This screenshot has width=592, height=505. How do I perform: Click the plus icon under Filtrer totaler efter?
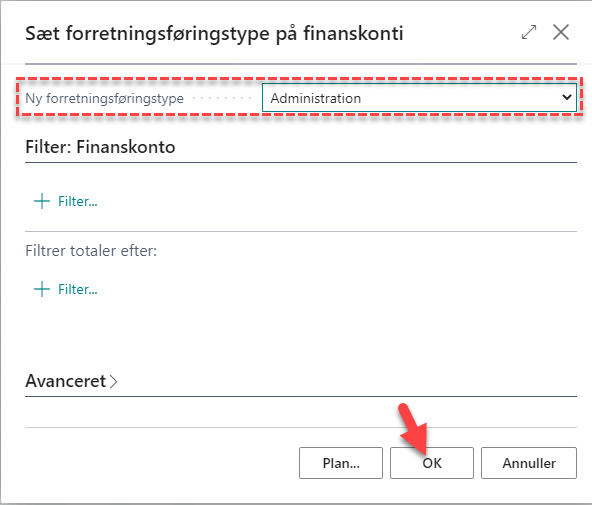(x=42, y=289)
